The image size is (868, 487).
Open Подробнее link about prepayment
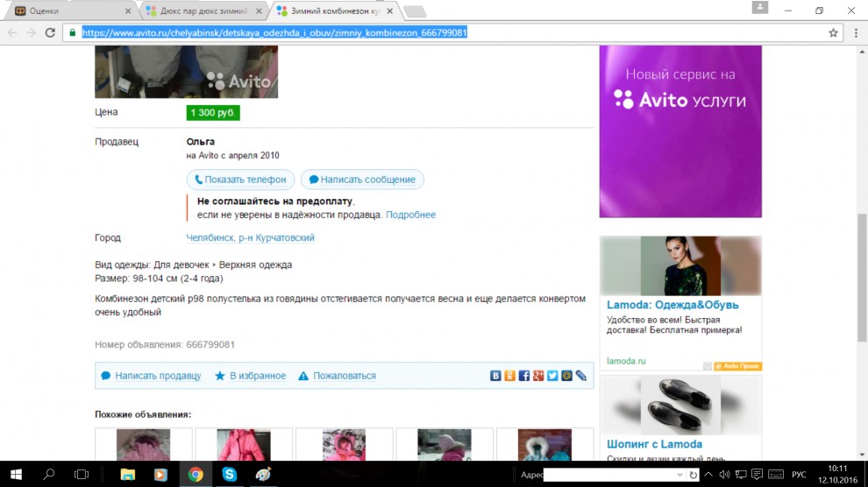tap(410, 215)
